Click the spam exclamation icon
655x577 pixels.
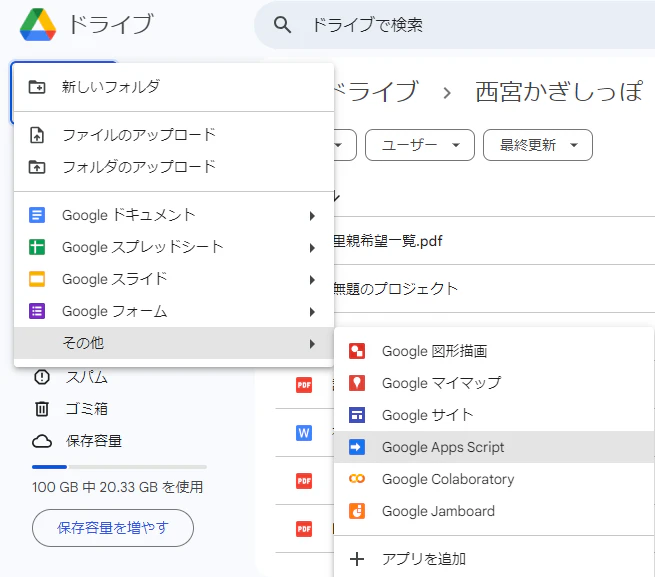42,377
